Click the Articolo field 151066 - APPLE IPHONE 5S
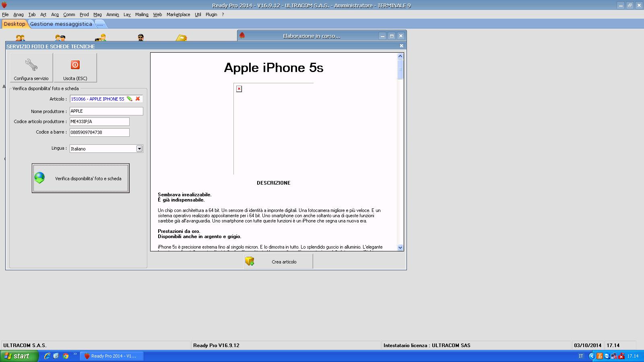644x362 pixels. [x=106, y=99]
